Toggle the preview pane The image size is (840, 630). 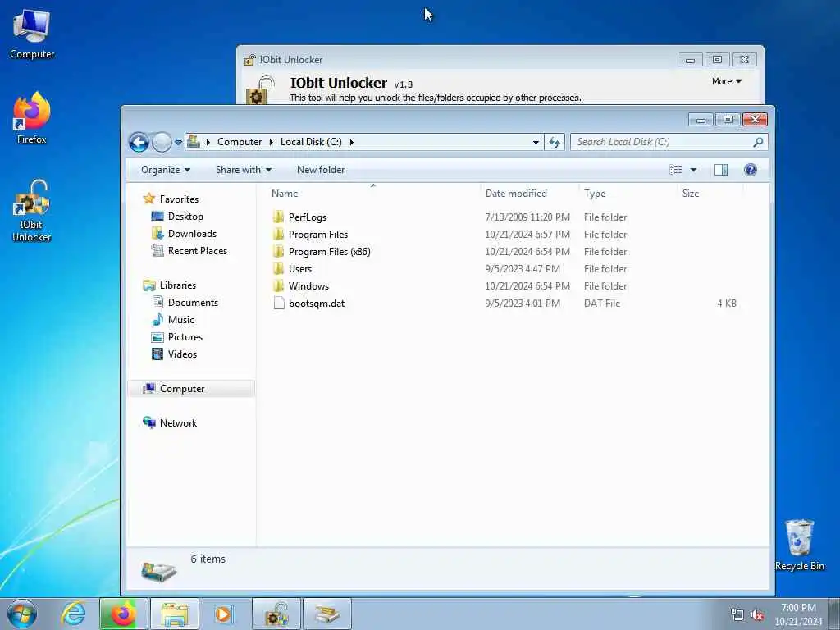tap(721, 170)
